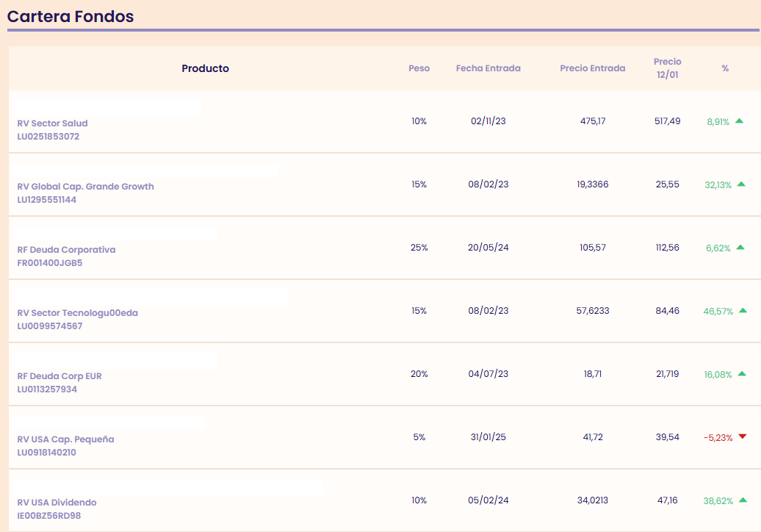
Task: Click the % column header
Action: [x=725, y=68]
